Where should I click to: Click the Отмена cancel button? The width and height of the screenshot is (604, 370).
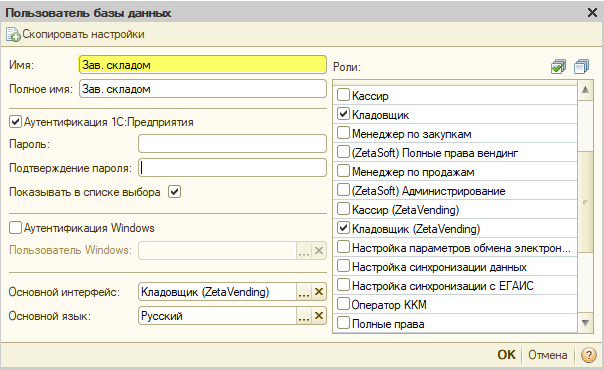click(x=547, y=355)
